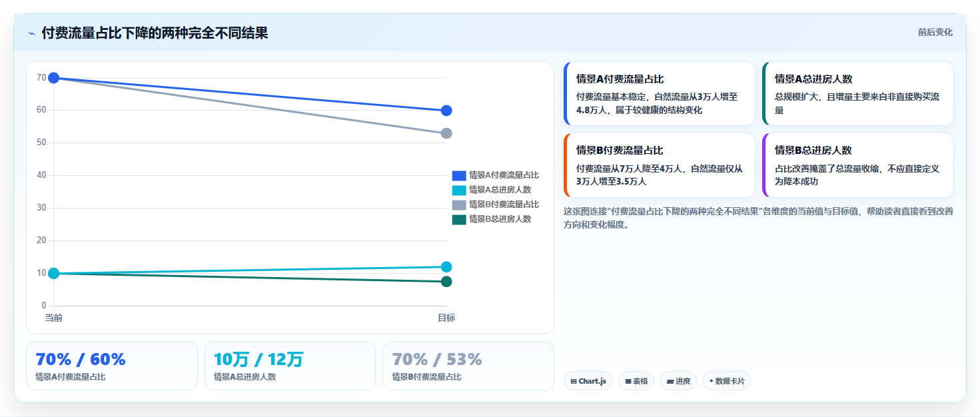Image resolution: width=980 pixels, height=417 pixels.
Task: Select the 目标 x-axis label
Action: (446, 318)
